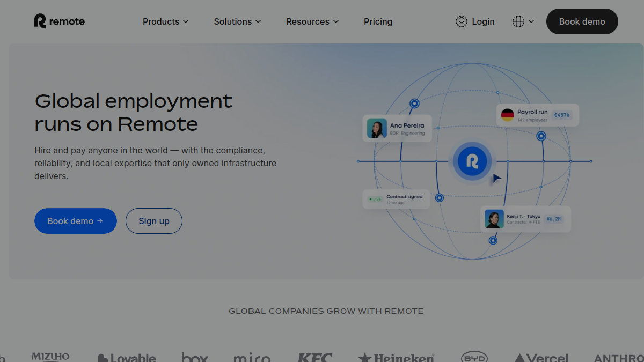The height and width of the screenshot is (362, 644).
Task: Click the EOR, Engineering label
Action: coord(407,133)
